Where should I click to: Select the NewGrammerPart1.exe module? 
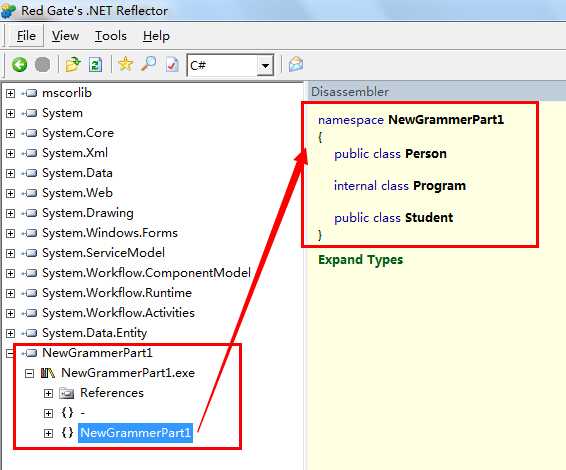click(x=128, y=373)
